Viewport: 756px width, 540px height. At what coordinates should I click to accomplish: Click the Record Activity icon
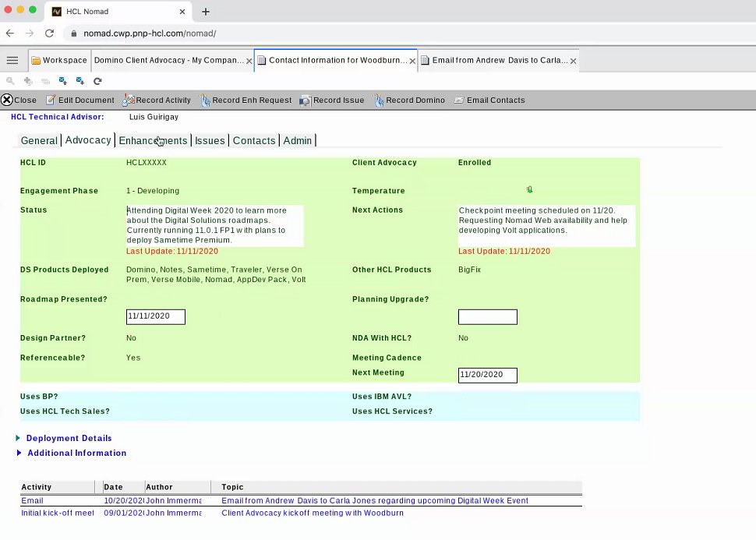(129, 100)
